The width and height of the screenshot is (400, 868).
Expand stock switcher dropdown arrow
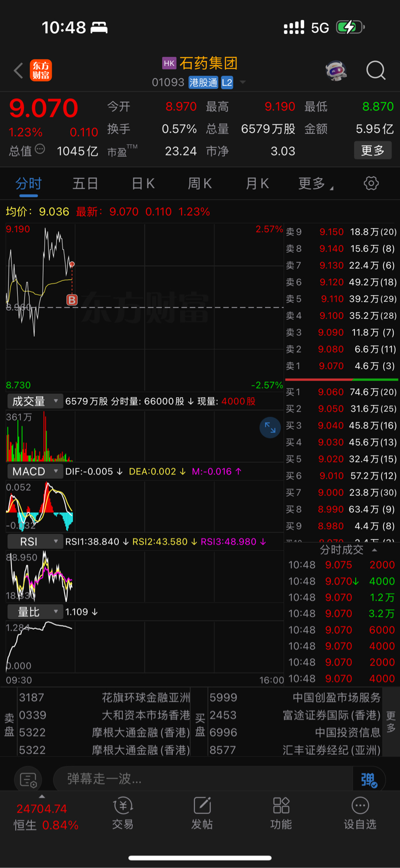(x=243, y=82)
